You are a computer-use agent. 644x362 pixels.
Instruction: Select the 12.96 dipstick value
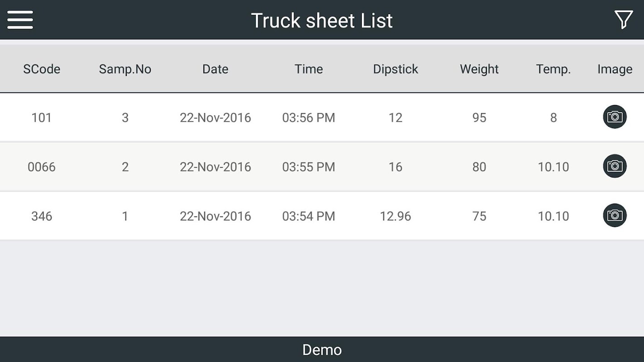pyautogui.click(x=395, y=216)
